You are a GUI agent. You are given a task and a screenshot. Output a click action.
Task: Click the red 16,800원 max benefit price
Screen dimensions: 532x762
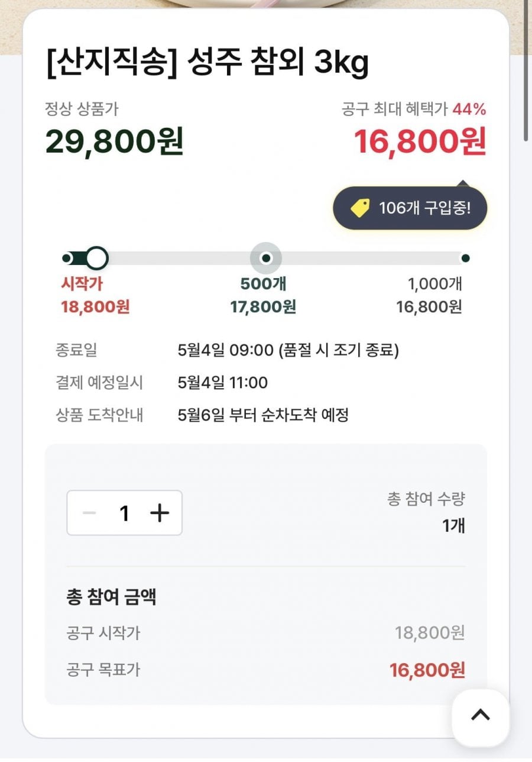click(x=420, y=142)
